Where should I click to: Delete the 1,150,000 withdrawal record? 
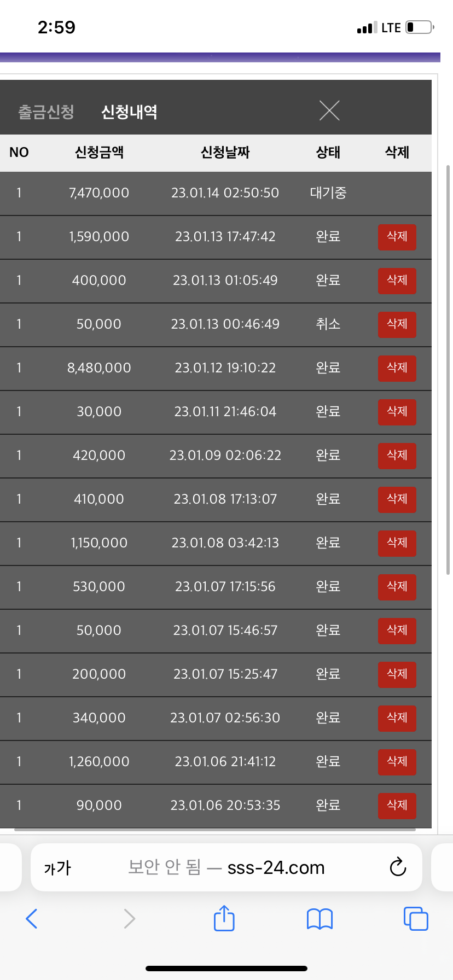coord(397,543)
